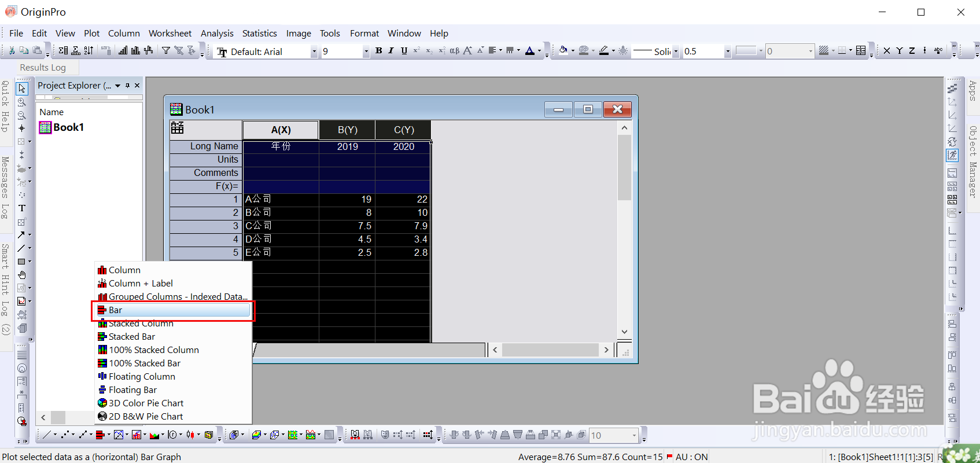This screenshot has height=463, width=980.
Task: Open the line style Solid dropdown
Action: (x=675, y=52)
